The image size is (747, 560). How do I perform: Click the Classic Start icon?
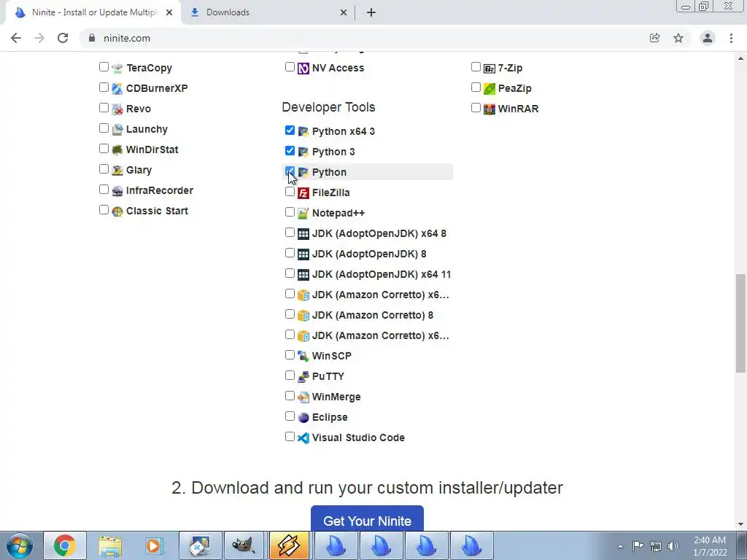pos(117,211)
